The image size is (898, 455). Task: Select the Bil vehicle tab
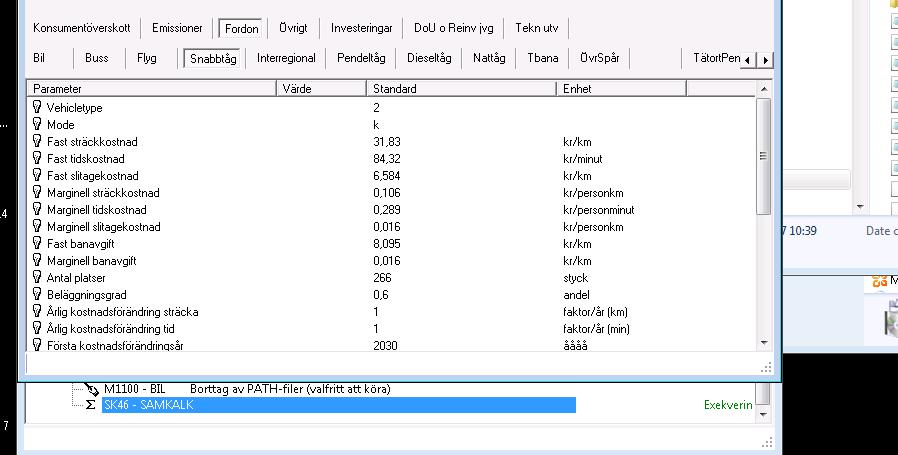pyautogui.click(x=39, y=58)
